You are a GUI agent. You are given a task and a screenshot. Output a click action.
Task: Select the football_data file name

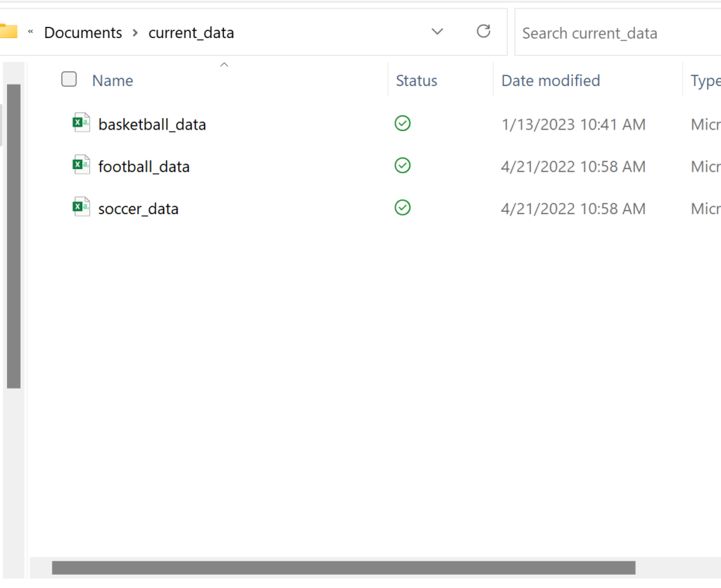tap(144, 166)
